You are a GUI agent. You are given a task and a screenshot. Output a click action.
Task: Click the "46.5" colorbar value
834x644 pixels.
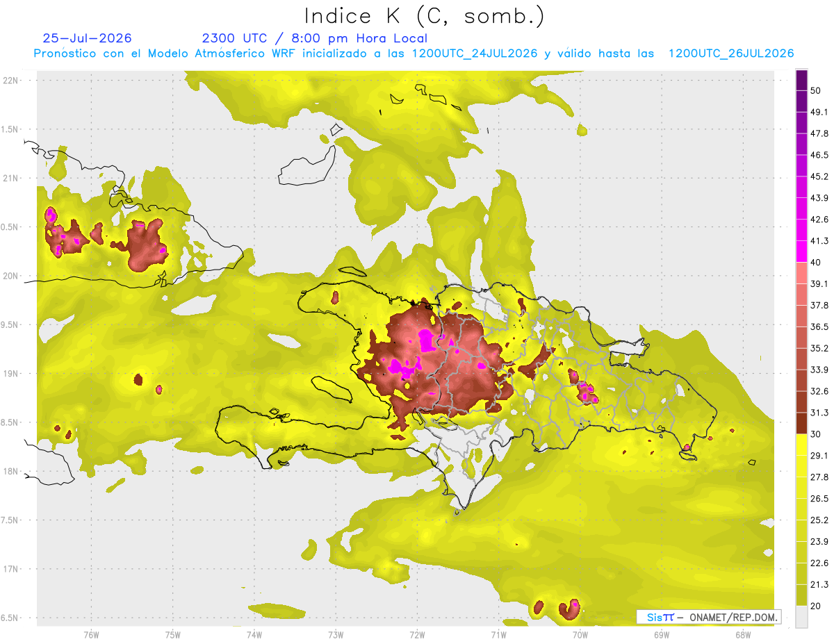coord(819,155)
